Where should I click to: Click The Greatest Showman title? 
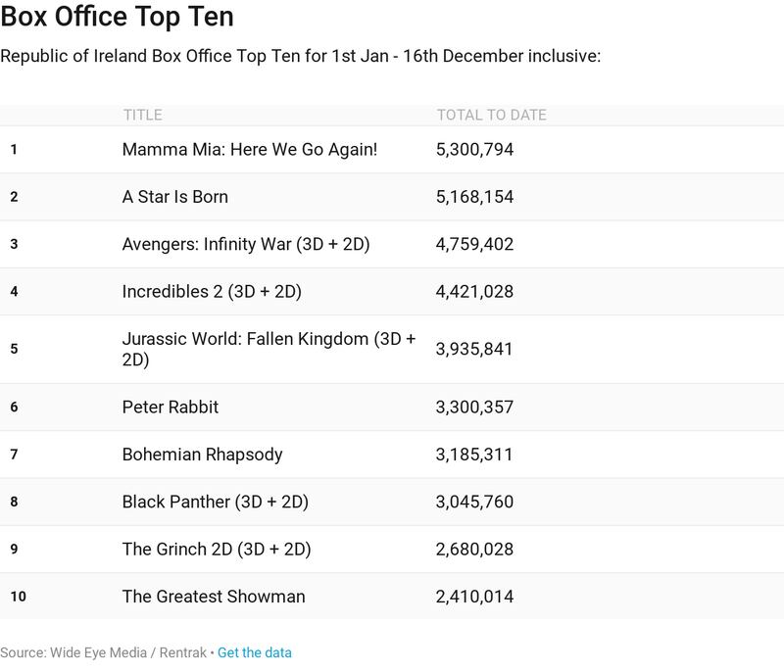214,597
